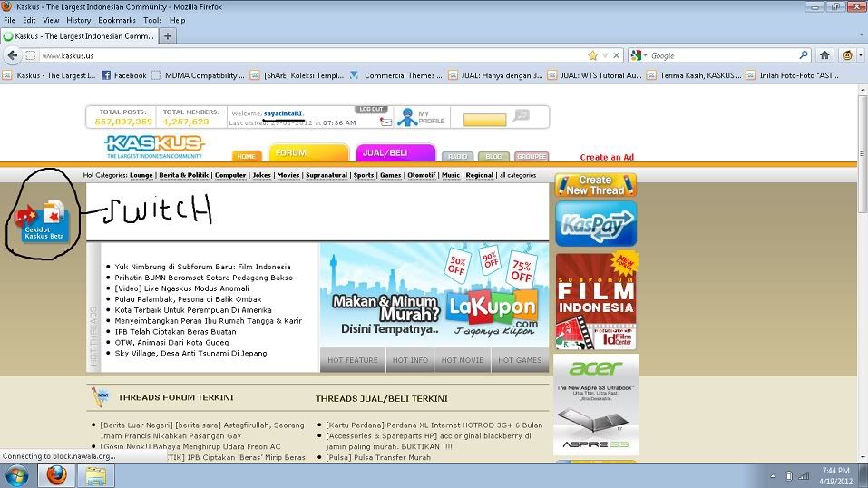Click Firefox icon in taskbar
Viewport: 868px width, 488px height.
tap(56, 475)
